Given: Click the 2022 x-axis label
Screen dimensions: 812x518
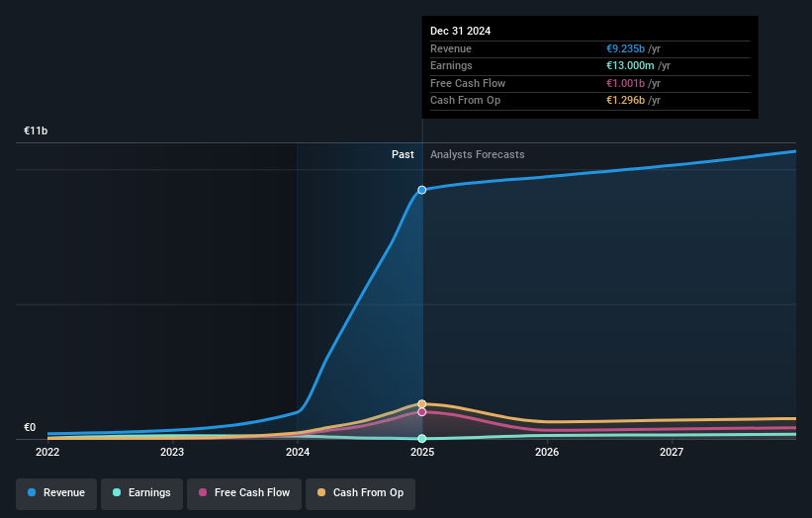Looking at the screenshot, I should (x=47, y=452).
